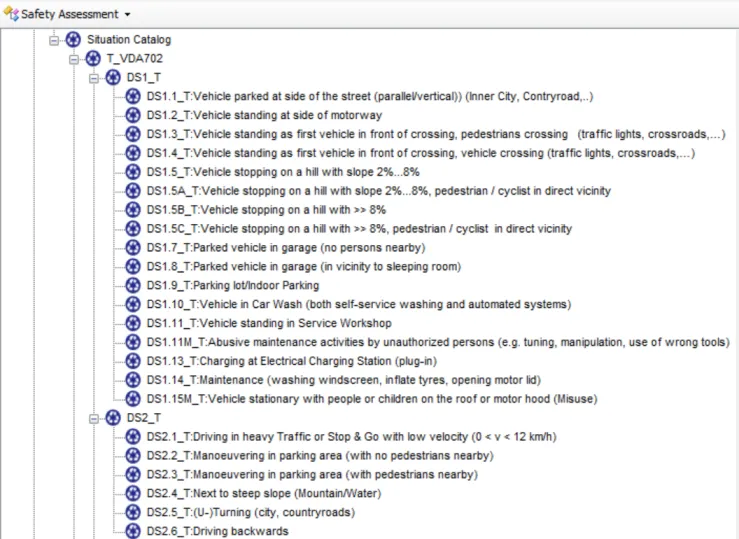Select 'DS2.5_T:(U-)Turning (city, countryroads)'
739x539 pixels.
tap(251, 512)
